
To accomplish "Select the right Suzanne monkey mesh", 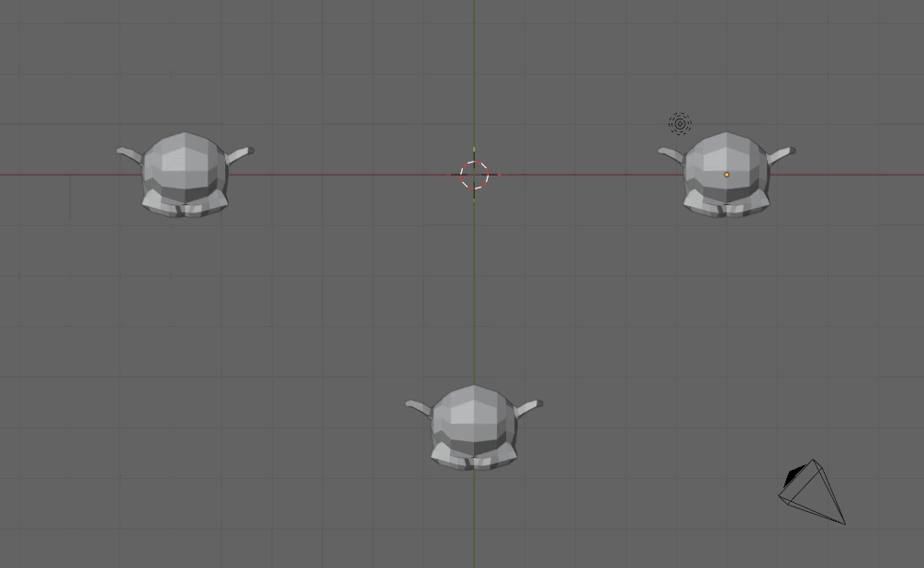I will pos(727,175).
